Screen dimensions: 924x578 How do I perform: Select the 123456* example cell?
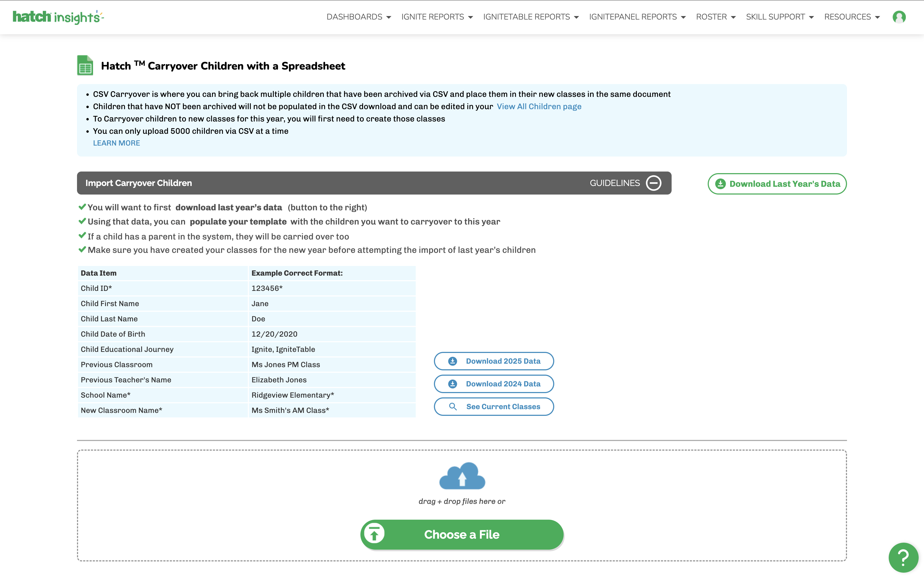(x=332, y=288)
